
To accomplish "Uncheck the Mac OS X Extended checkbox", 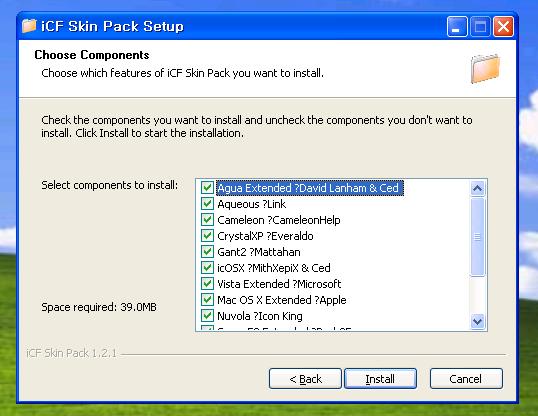I will coord(207,300).
